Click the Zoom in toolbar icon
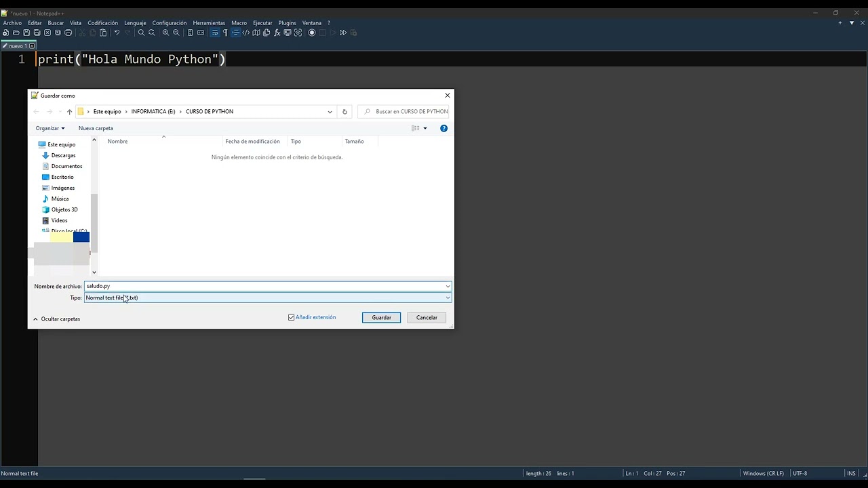Viewport: 868px width, 488px height. click(165, 33)
